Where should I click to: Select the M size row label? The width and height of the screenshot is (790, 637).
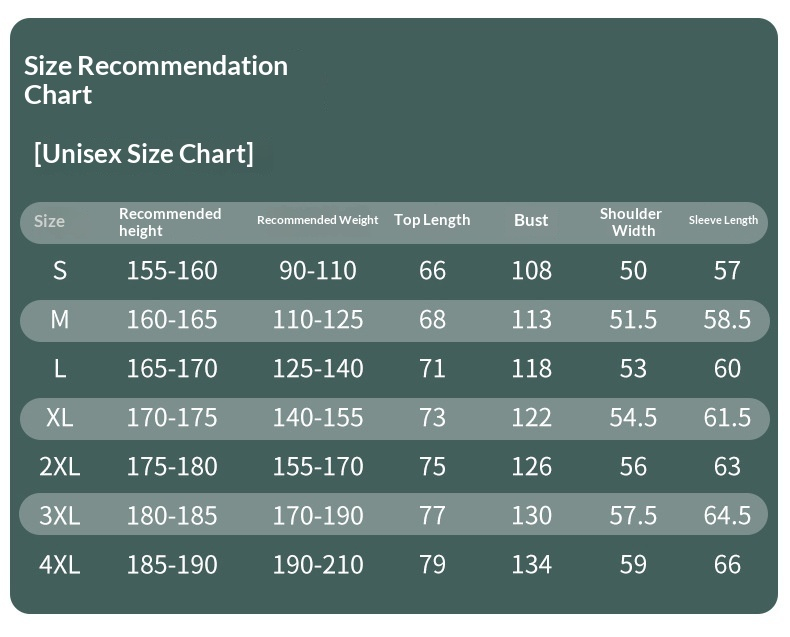click(x=60, y=320)
